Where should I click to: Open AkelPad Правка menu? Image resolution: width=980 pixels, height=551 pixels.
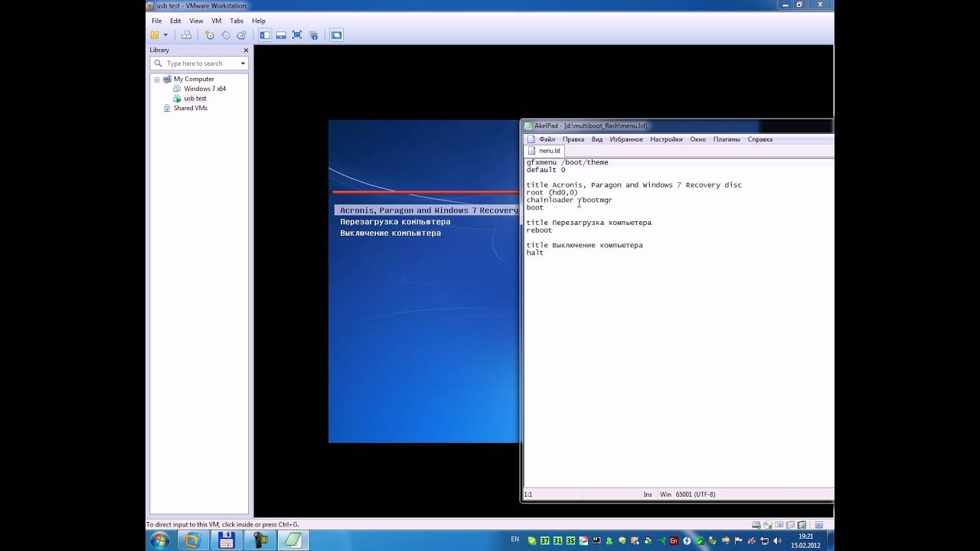[x=573, y=139]
